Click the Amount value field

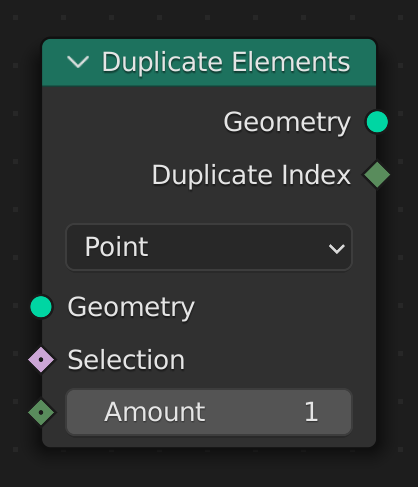209,412
